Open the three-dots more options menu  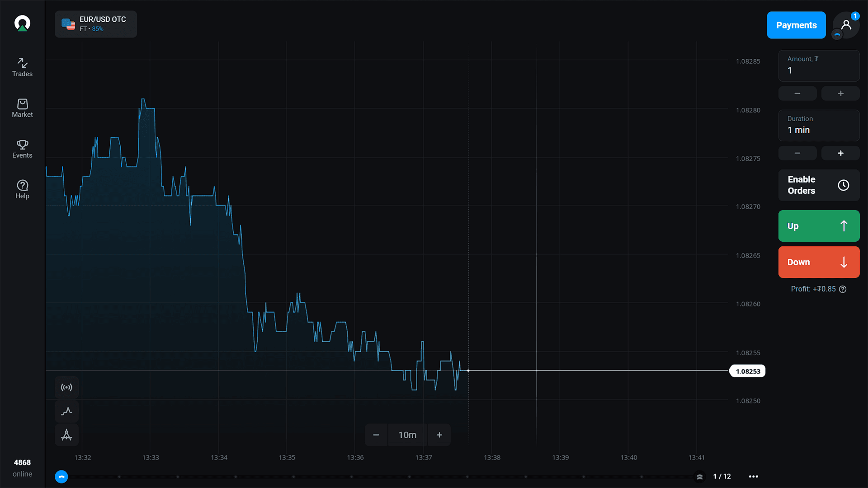753,476
